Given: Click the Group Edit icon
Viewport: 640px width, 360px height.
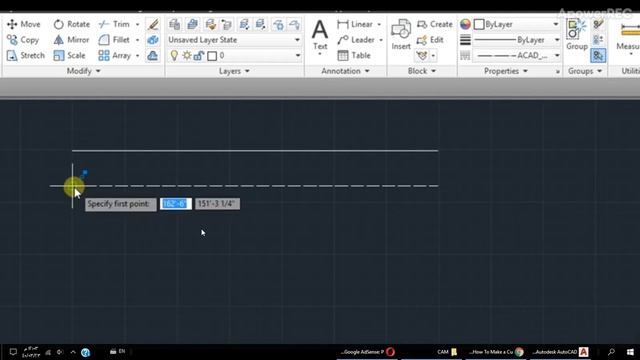Looking at the screenshot, I should pyautogui.click(x=598, y=40).
